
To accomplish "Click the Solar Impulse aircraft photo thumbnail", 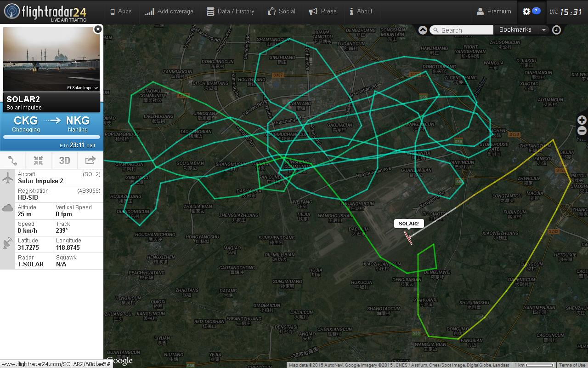I will coord(51,59).
